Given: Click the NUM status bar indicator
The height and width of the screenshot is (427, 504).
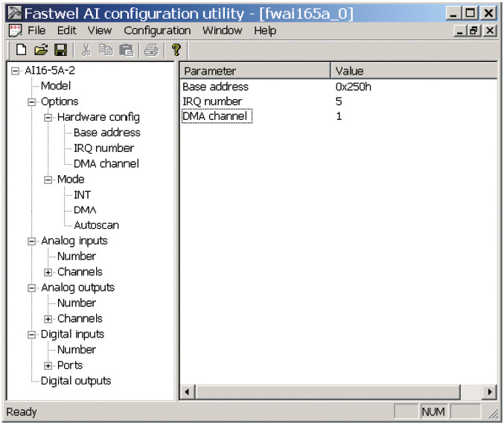Looking at the screenshot, I should coord(433,411).
